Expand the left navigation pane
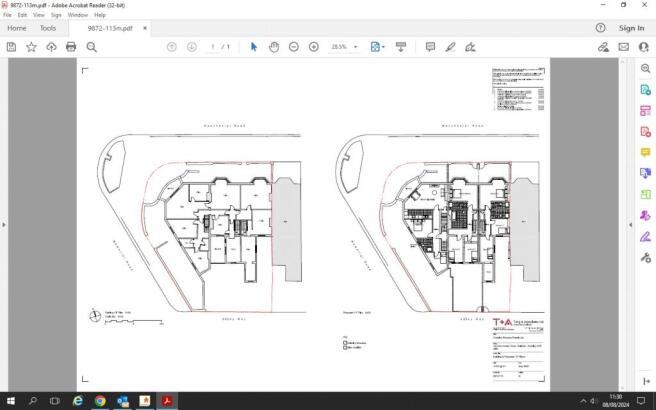Viewport: 656px width, 410px height. point(4,224)
